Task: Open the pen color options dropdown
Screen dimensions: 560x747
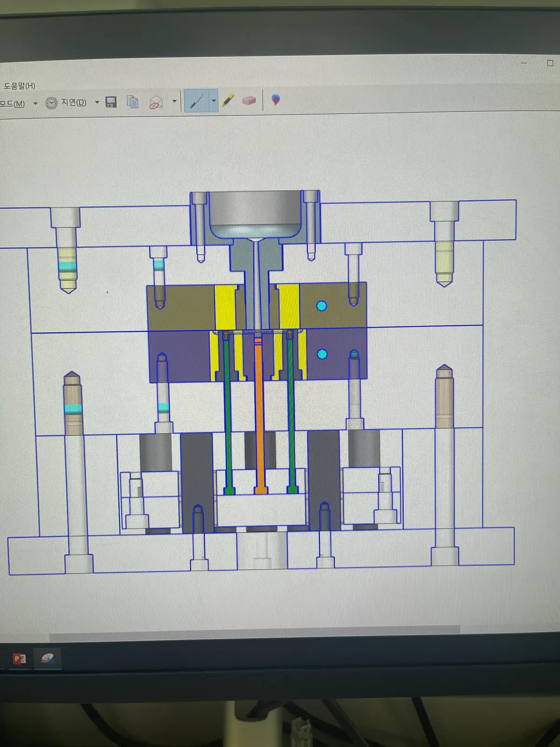Action: point(214,100)
